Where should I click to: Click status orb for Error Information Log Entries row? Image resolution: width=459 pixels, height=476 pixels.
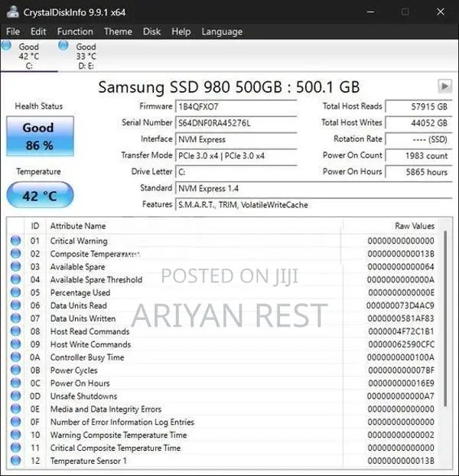[16, 422]
